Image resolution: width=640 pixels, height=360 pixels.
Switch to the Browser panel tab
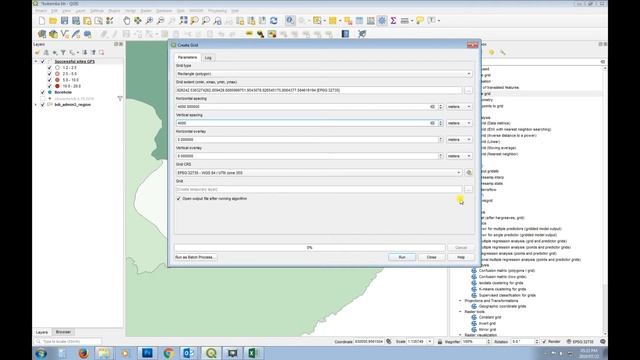pyautogui.click(x=63, y=332)
